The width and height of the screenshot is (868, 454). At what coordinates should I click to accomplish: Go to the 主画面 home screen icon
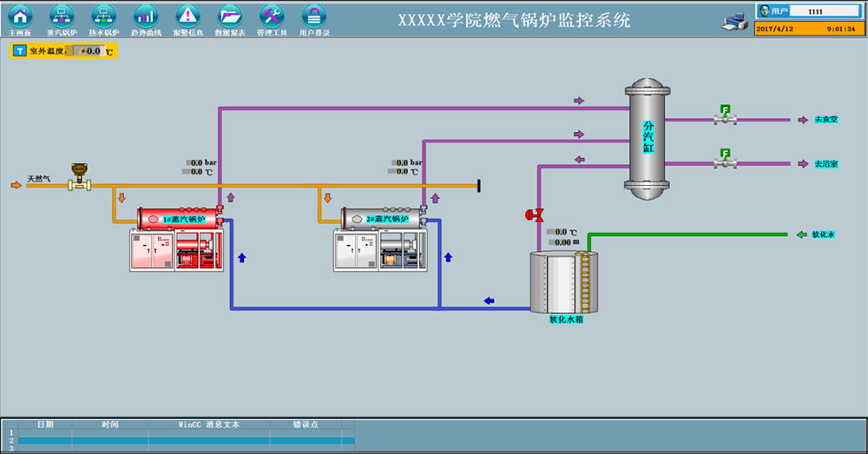click(20, 16)
